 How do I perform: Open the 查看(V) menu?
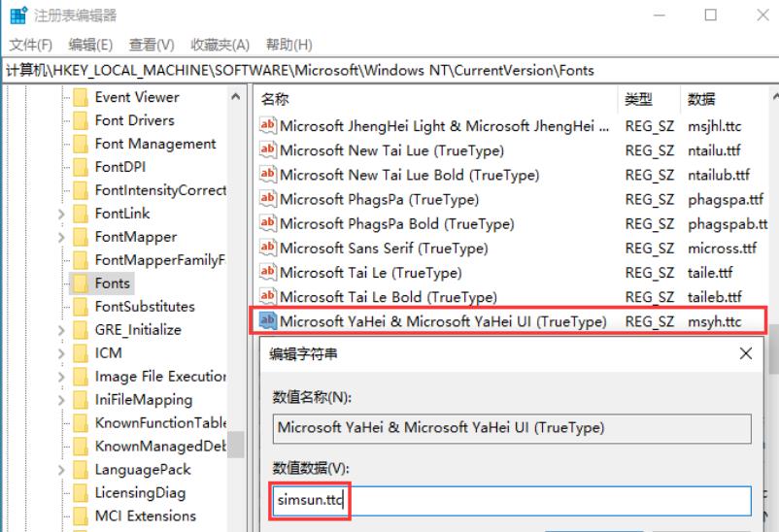coord(152,45)
